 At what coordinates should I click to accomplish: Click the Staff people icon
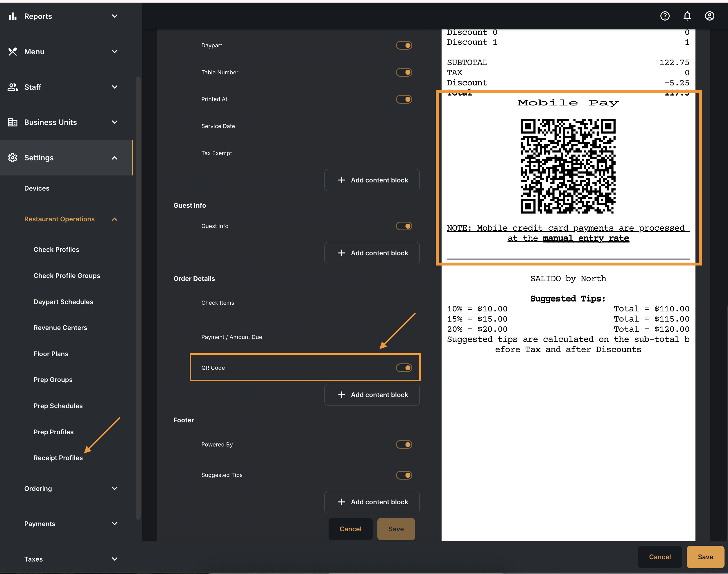(x=12, y=87)
